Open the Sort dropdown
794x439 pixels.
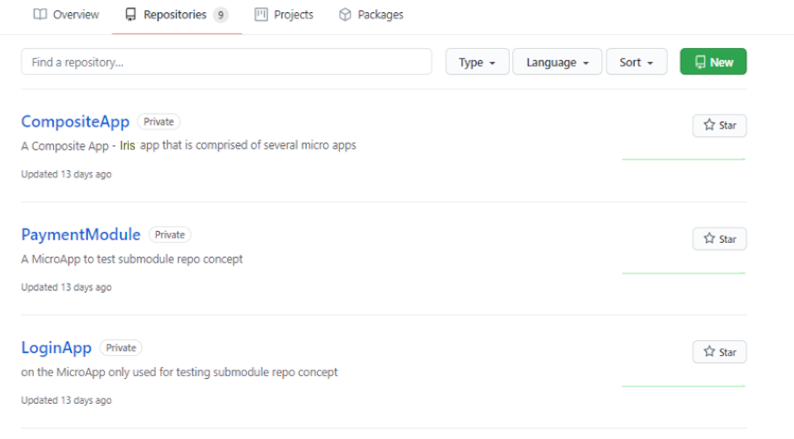point(636,62)
